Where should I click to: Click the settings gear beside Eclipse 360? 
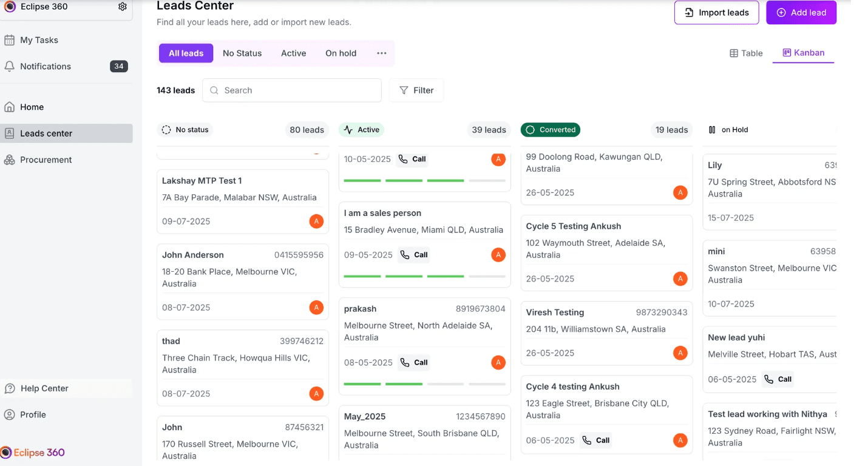coord(123,7)
